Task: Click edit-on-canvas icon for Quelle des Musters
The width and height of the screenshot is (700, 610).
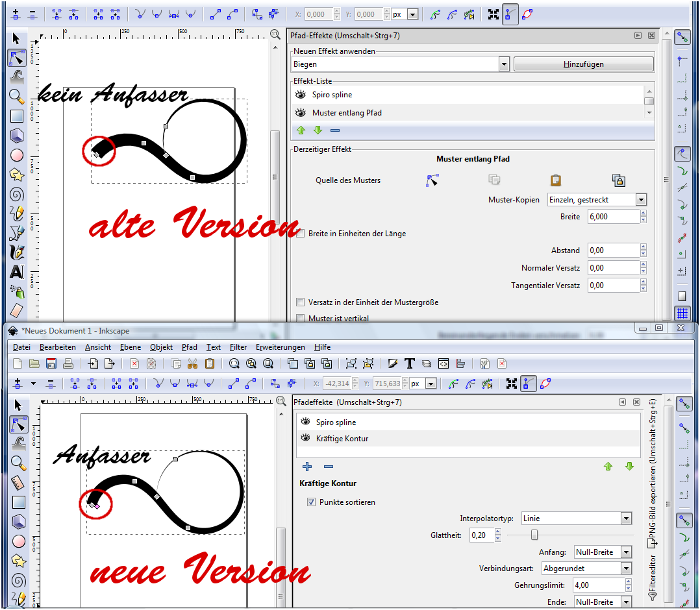Action: pos(432,180)
